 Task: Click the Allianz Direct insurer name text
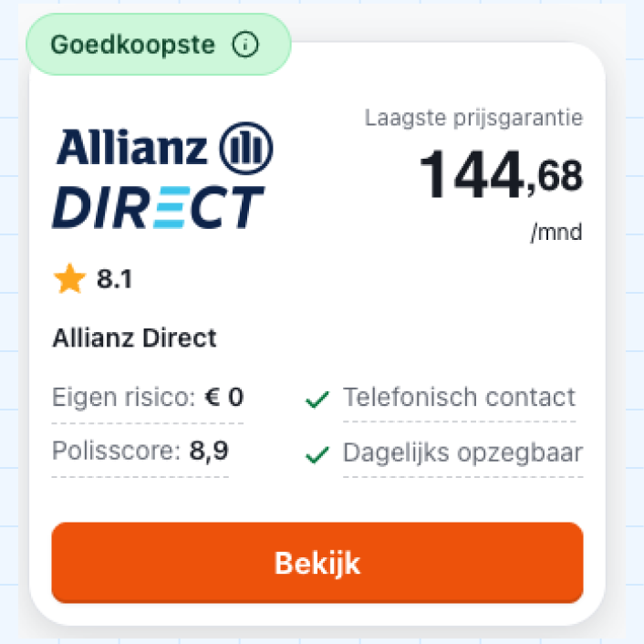(x=135, y=338)
